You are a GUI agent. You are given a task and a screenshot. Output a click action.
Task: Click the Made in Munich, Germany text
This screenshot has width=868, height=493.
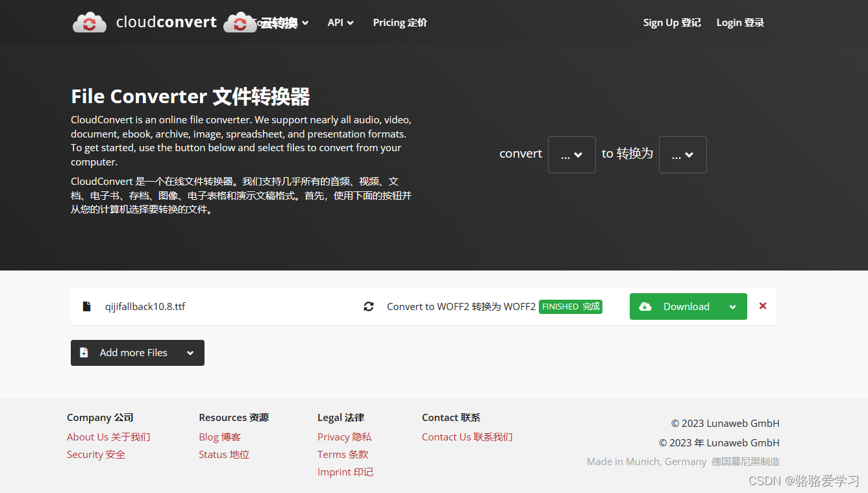[647, 462]
